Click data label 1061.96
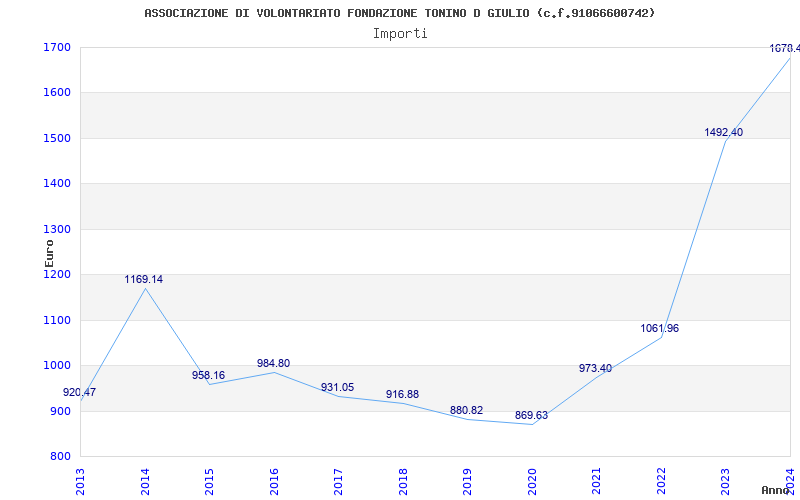The image size is (800, 500). tap(660, 329)
